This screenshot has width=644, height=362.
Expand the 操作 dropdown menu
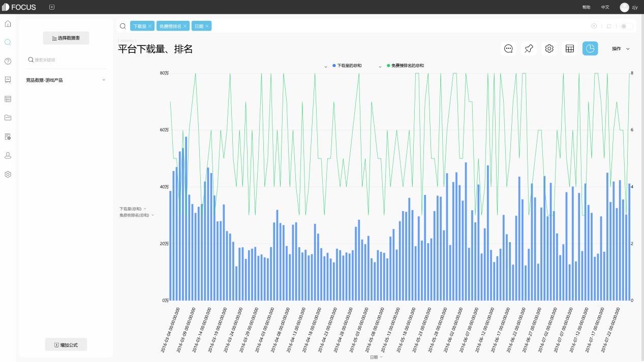tap(621, 49)
